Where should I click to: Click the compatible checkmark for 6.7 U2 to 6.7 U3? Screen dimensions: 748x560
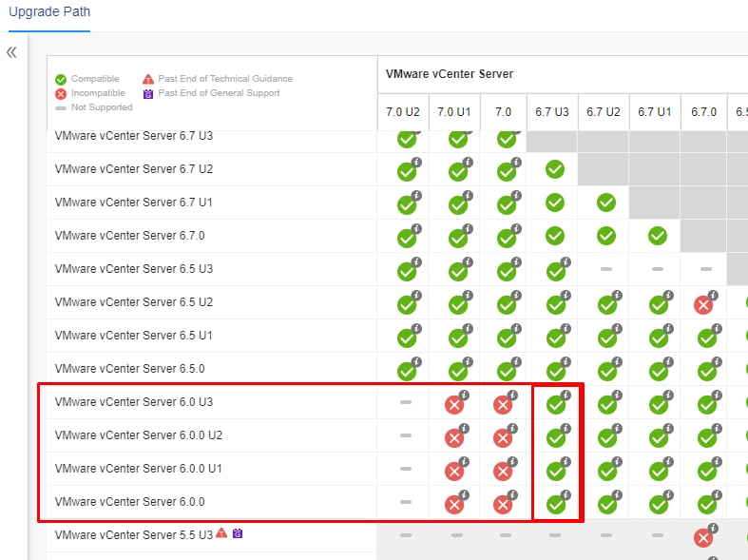[x=555, y=169]
